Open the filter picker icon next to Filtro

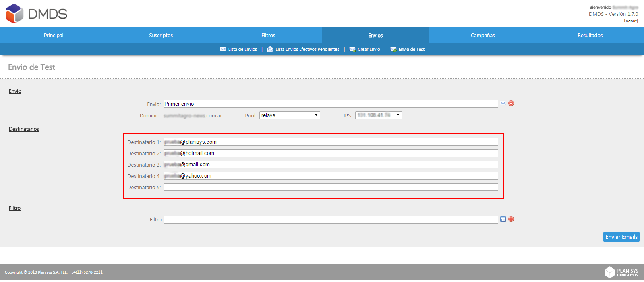coord(503,219)
